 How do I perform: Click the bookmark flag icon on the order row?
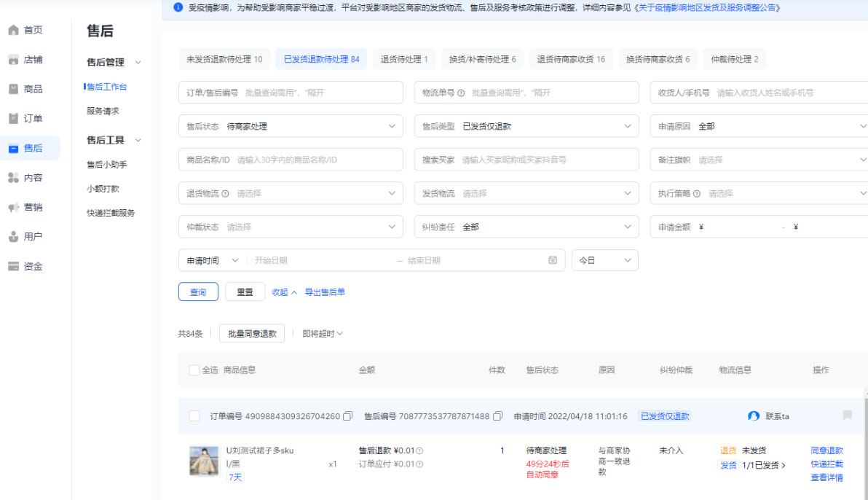847,415
